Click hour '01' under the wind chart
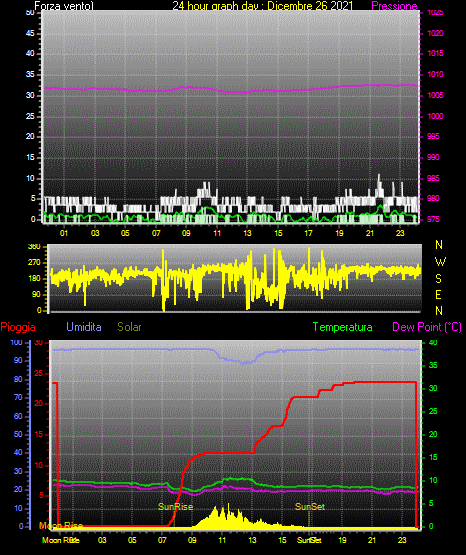The width and height of the screenshot is (466, 555). (64, 233)
